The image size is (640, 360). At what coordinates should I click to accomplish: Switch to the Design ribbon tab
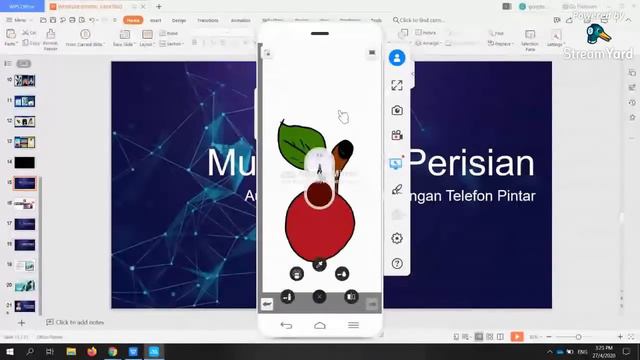coord(179,20)
